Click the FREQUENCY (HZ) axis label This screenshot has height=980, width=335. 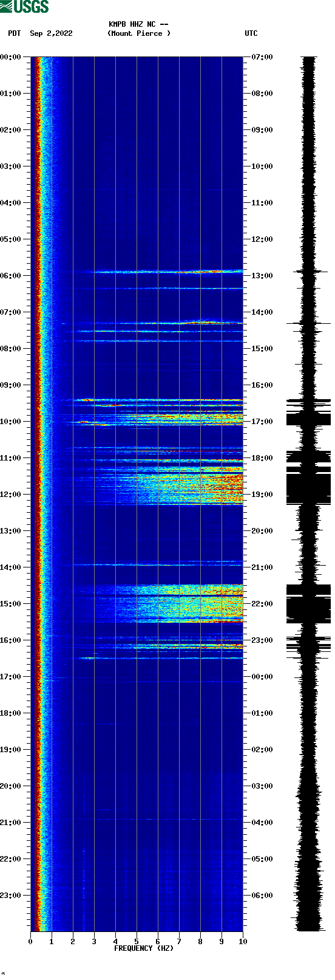pyautogui.click(x=144, y=948)
